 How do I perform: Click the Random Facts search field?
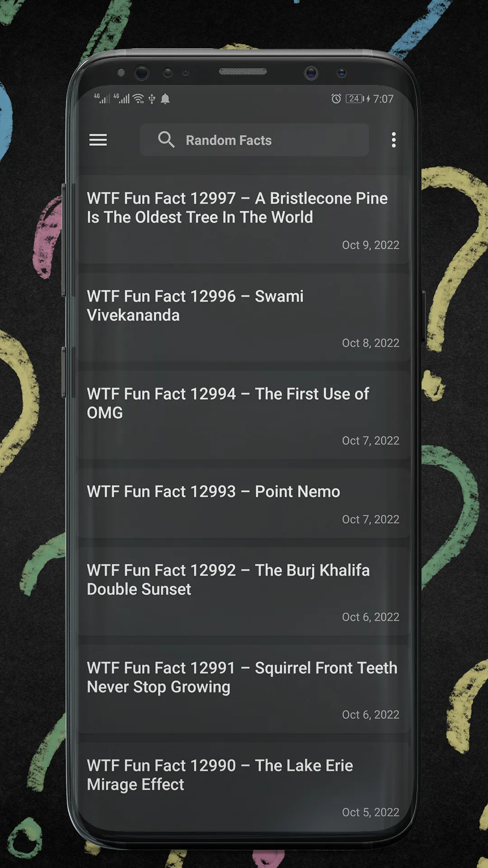(254, 140)
